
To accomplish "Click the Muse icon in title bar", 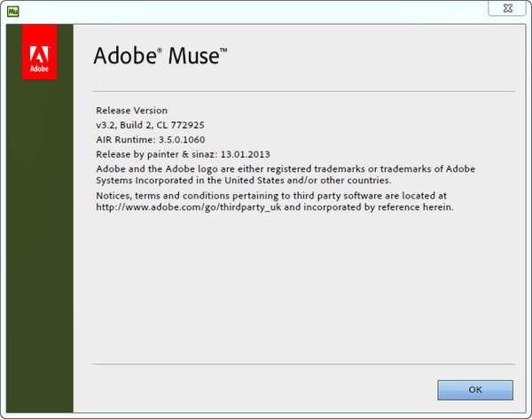I will 13,12.
